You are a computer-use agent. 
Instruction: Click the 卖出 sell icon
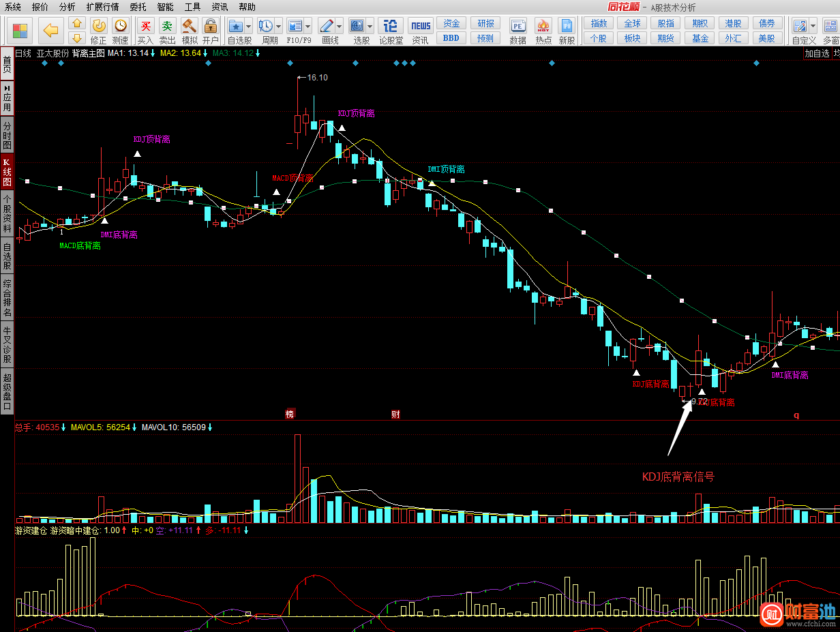coord(167,27)
